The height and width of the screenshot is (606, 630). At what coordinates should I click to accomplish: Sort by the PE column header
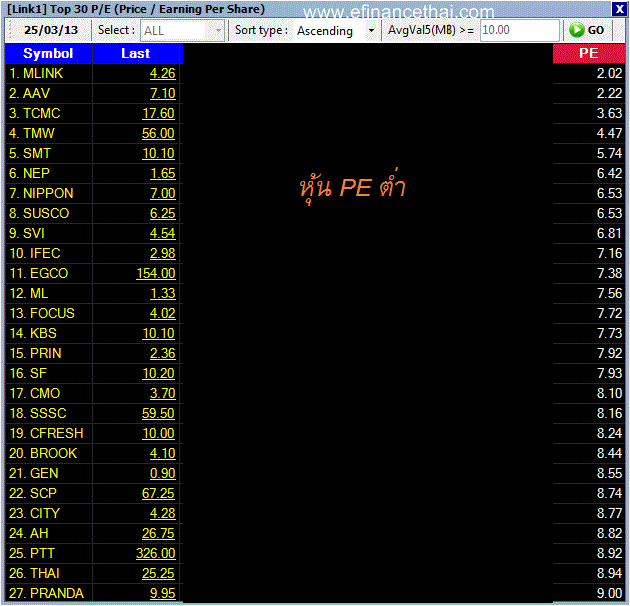click(x=589, y=53)
